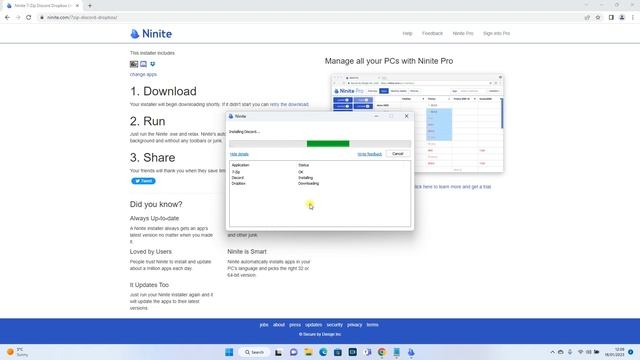Share this page via address bar icon
The height and width of the screenshot is (360, 640).
587,18
